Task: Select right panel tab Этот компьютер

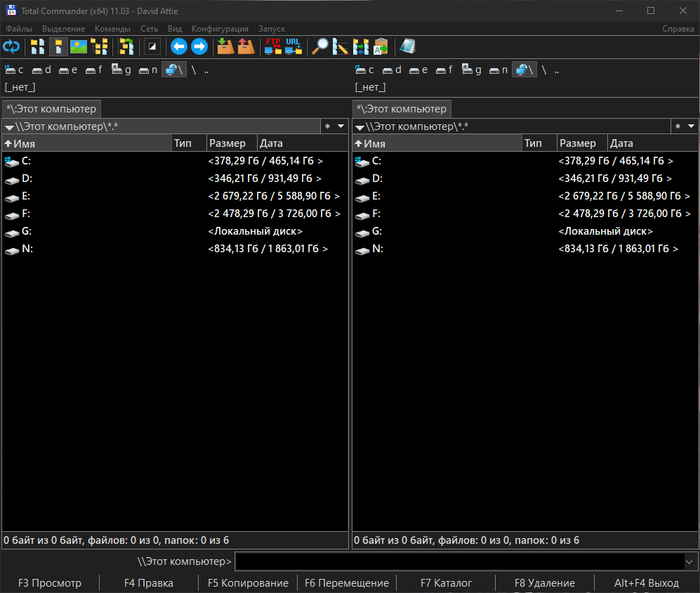Action: (x=402, y=109)
